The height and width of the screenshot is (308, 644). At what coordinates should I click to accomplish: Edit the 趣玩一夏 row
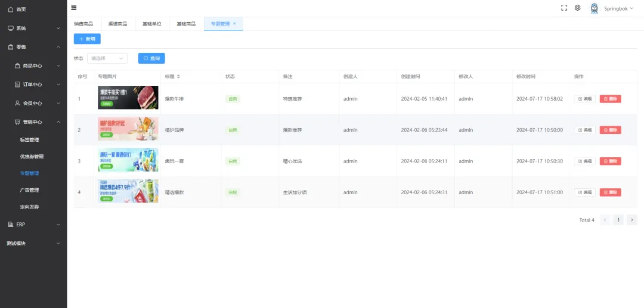[x=585, y=161]
